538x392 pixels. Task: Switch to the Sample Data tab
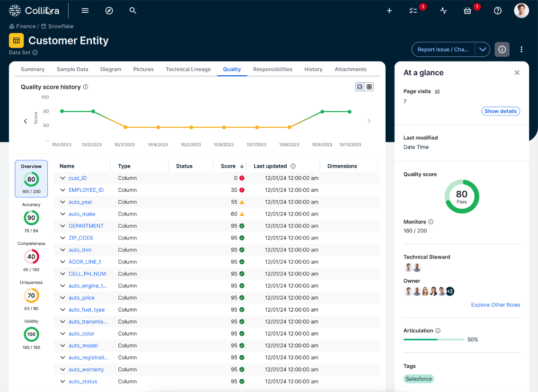pos(72,69)
